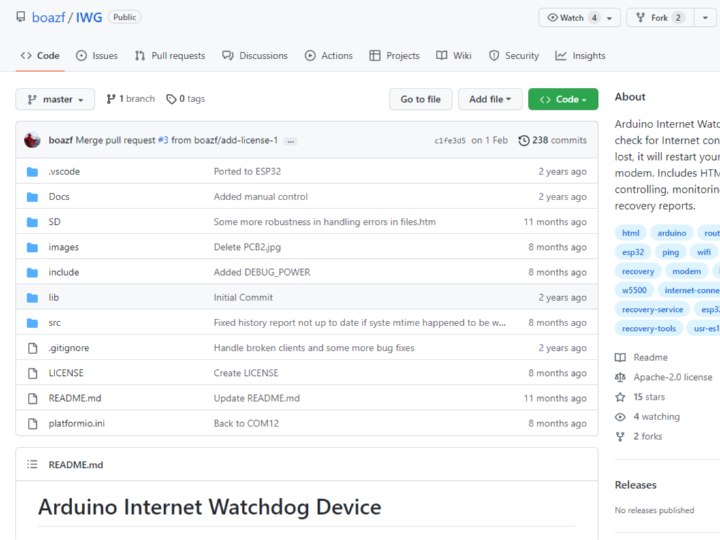This screenshot has height=540, width=720.
Task: Click the .gitignore file icon
Action: (x=33, y=348)
